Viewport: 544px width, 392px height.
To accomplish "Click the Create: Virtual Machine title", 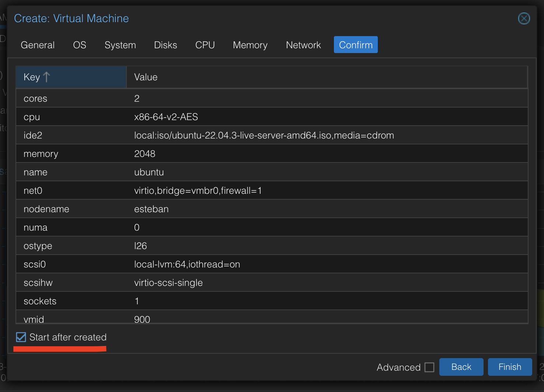I will pos(72,18).
